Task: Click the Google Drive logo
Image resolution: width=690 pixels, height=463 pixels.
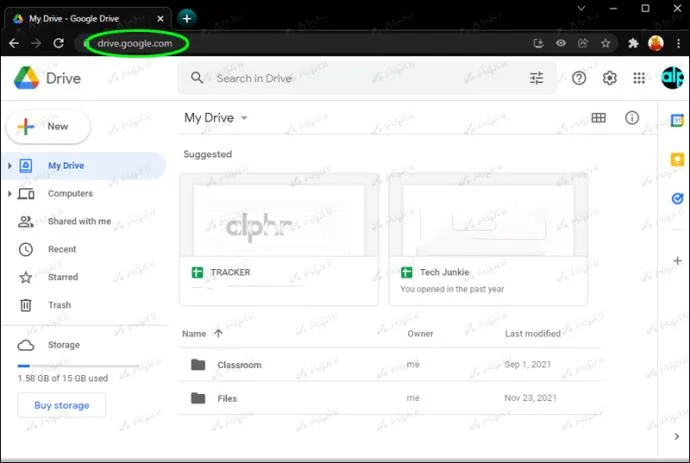Action: (x=26, y=78)
